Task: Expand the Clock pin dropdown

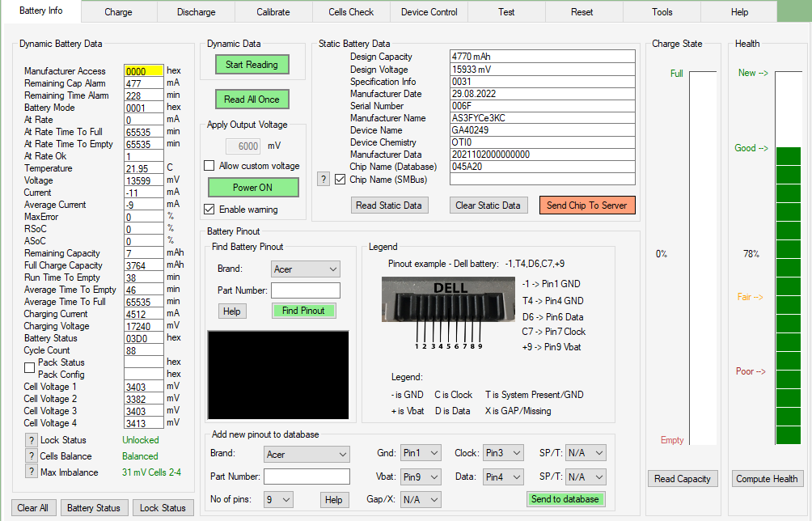Action: click(x=503, y=454)
